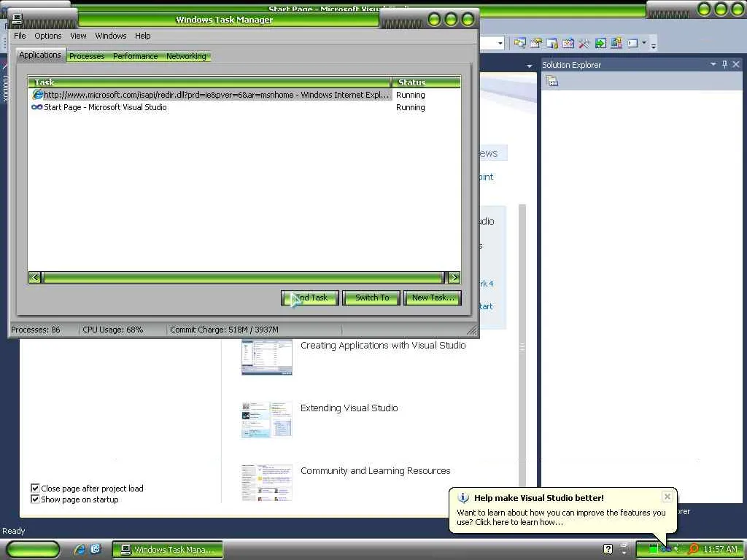Click the Start Page vertical scrollbar
The width and height of the screenshot is (747, 560).
coord(522,346)
